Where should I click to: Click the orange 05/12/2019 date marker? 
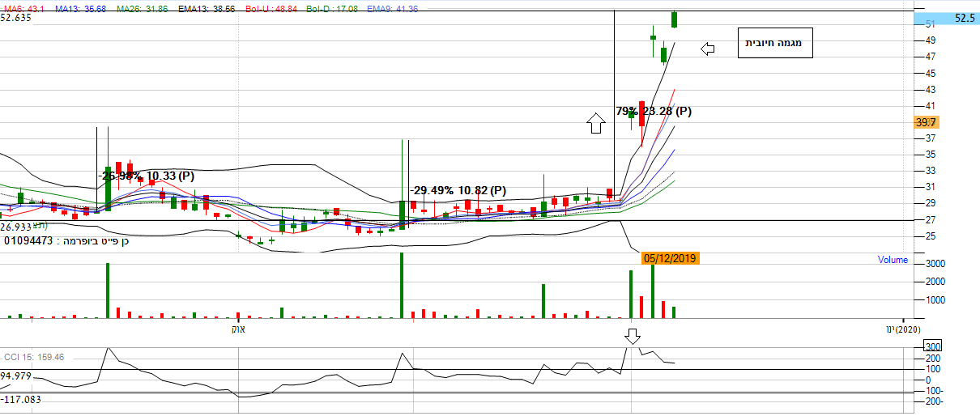click(671, 258)
